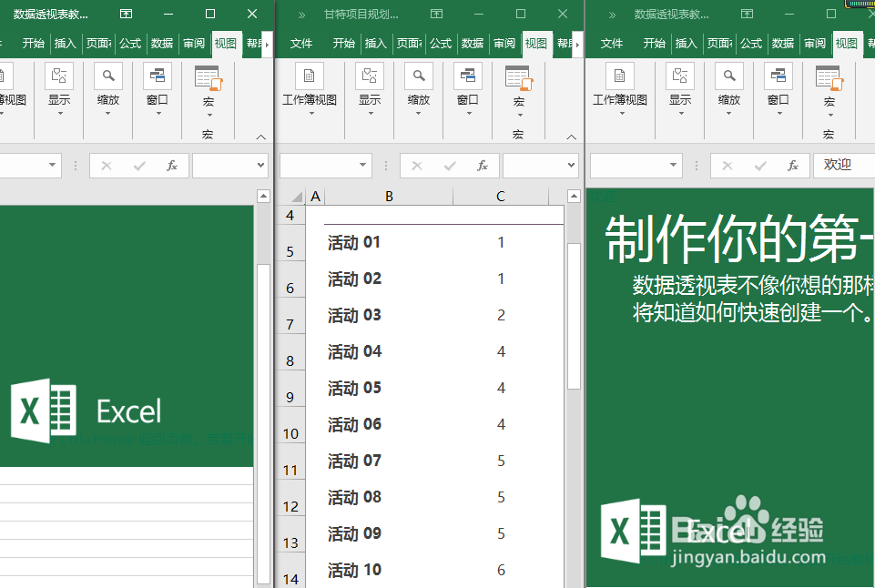Expand the formula bar in the middle window
Viewport: 875px width, 588px height.
[571, 165]
